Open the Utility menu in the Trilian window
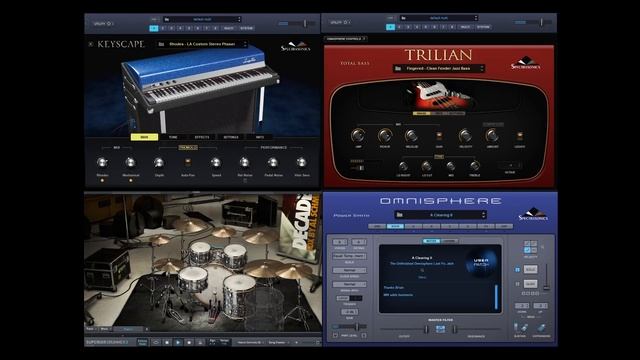The height and width of the screenshot is (360, 640). (340, 22)
